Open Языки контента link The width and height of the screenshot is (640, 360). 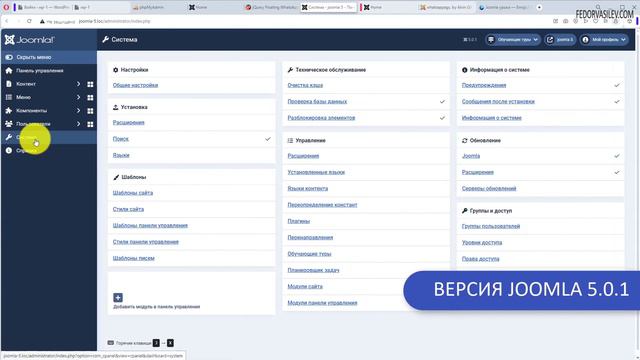point(307,189)
